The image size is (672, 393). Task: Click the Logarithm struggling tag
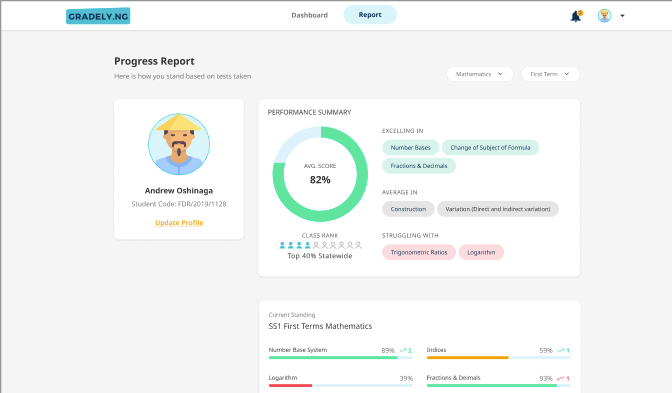click(481, 252)
